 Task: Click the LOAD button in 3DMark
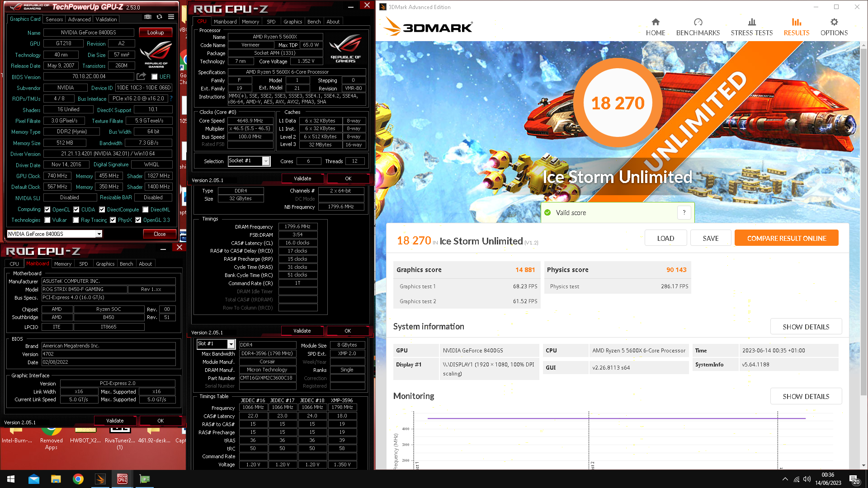(665, 238)
